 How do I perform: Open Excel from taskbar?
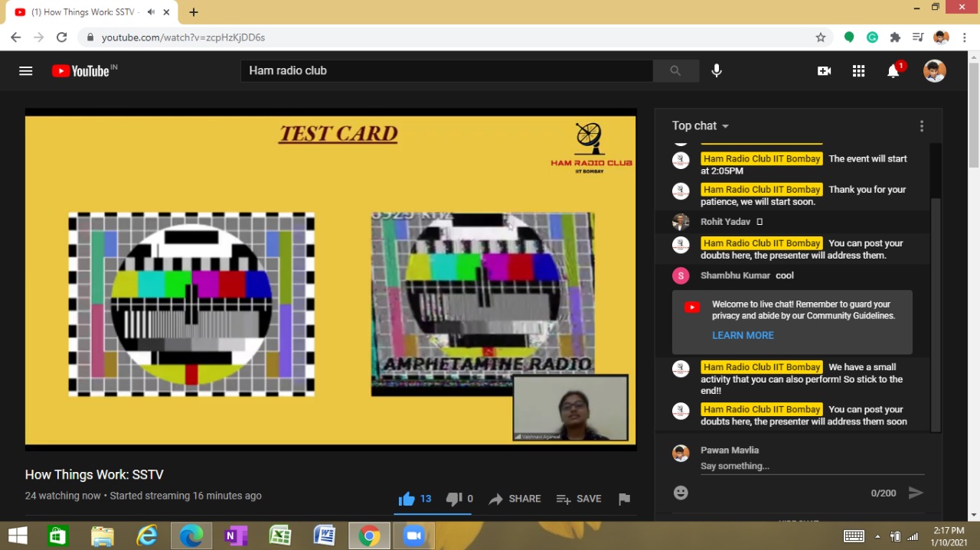(279, 535)
